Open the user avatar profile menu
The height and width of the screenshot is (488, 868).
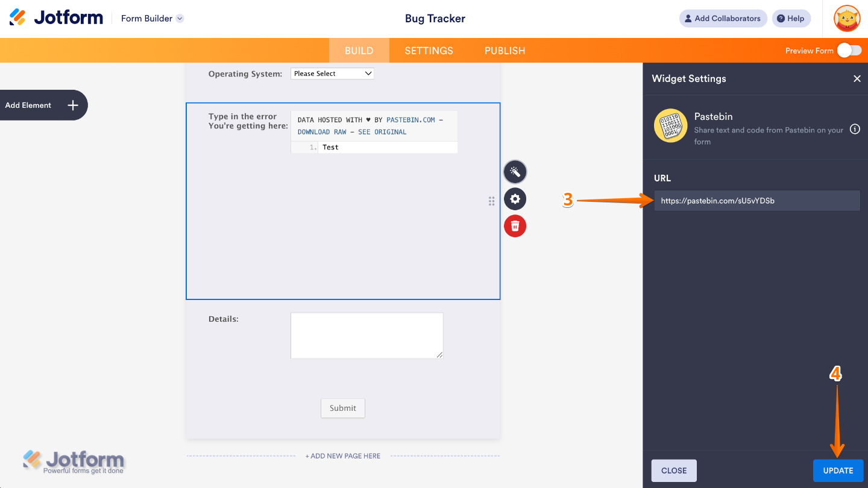coord(846,19)
